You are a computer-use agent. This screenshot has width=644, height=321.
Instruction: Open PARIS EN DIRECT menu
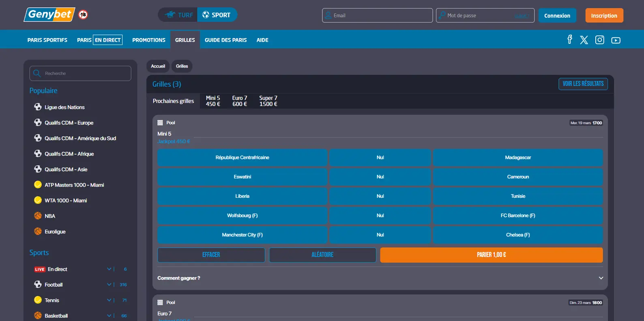[100, 40]
